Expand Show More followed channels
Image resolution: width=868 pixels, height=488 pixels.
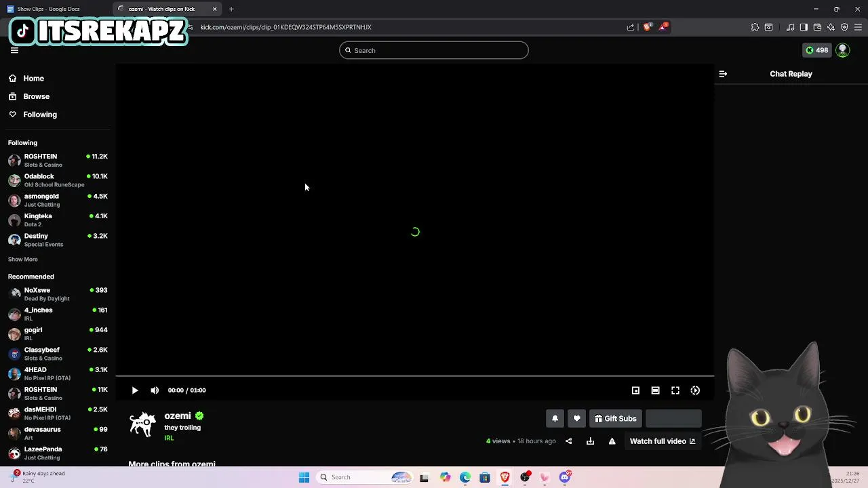pyautogui.click(x=23, y=259)
